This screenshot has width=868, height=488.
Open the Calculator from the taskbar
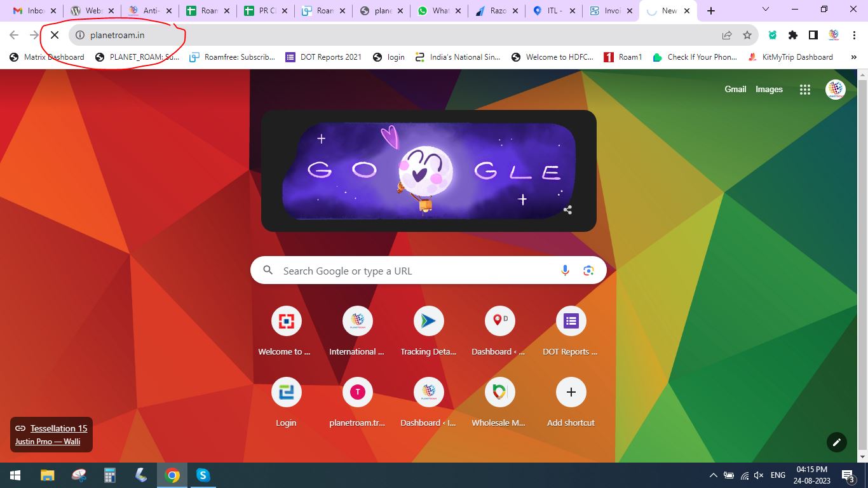point(110,475)
